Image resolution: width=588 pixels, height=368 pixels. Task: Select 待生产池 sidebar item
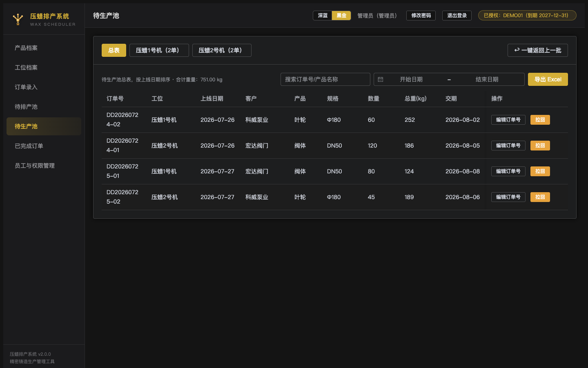[44, 126]
